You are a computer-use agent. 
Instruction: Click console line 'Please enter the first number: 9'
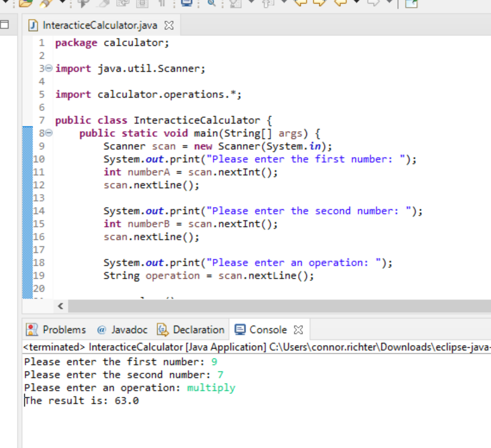click(x=121, y=362)
